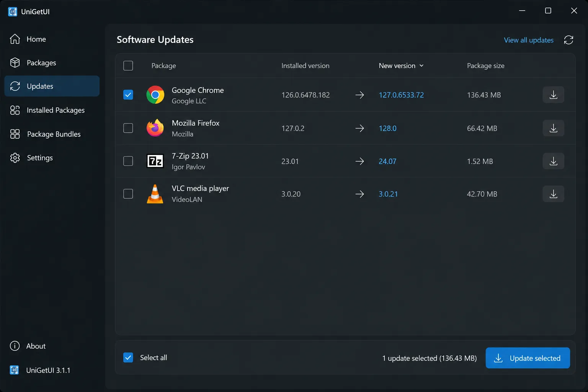588x392 pixels.
Task: Check the VLC media player checkbox
Action: 128,194
